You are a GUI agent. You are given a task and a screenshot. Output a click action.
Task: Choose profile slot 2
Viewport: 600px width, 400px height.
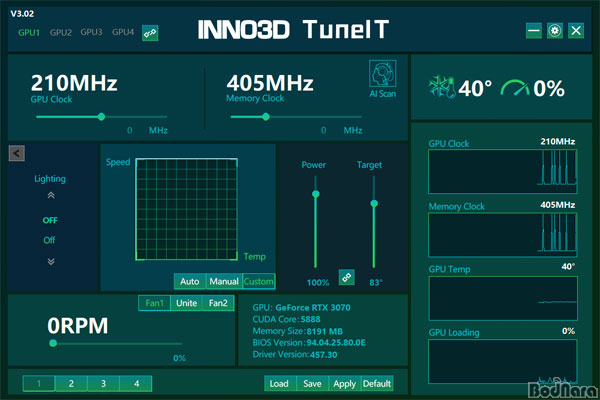click(x=71, y=384)
